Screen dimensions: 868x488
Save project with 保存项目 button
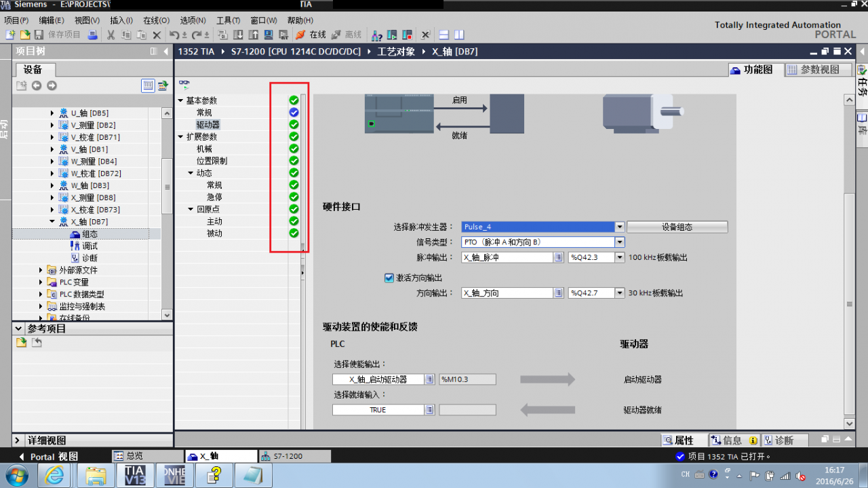[x=58, y=35]
